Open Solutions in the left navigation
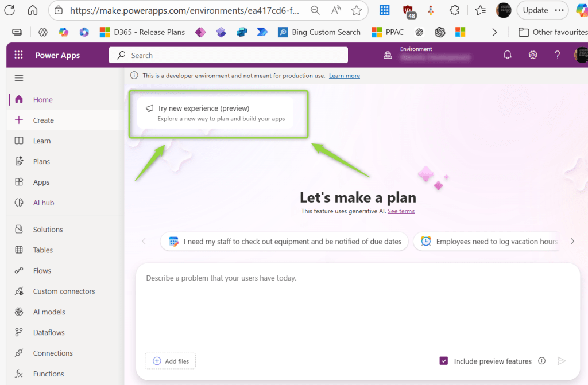Screen dimensions: 588x385 [48, 230]
